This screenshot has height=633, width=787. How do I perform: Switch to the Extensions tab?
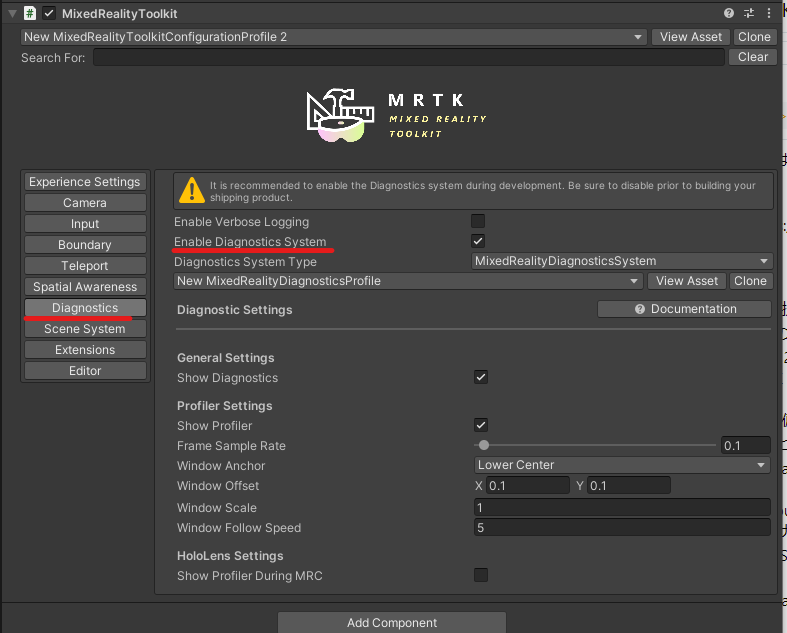(85, 350)
